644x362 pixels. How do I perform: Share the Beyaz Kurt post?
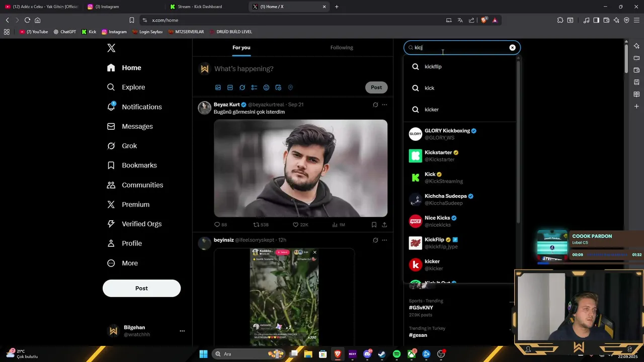point(384,225)
